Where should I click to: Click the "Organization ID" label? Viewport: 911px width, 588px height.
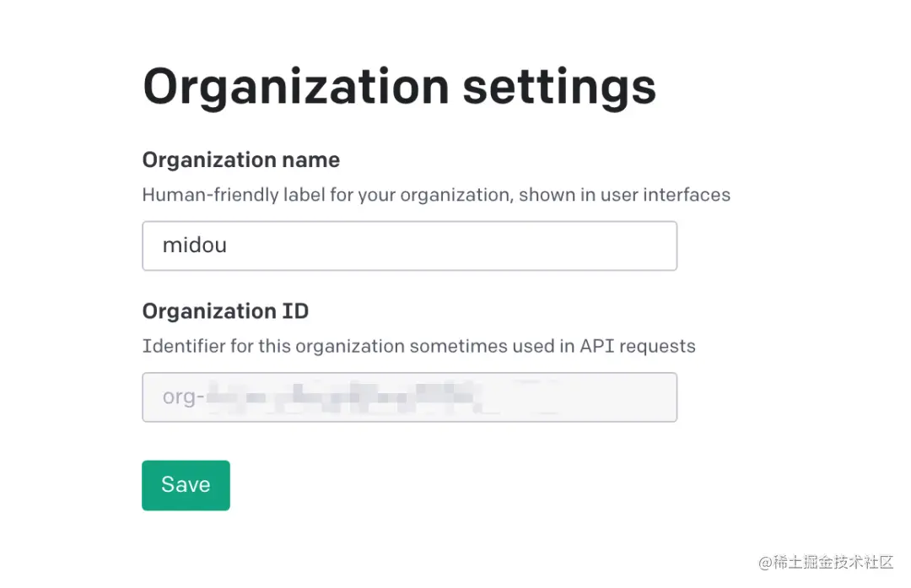(225, 311)
